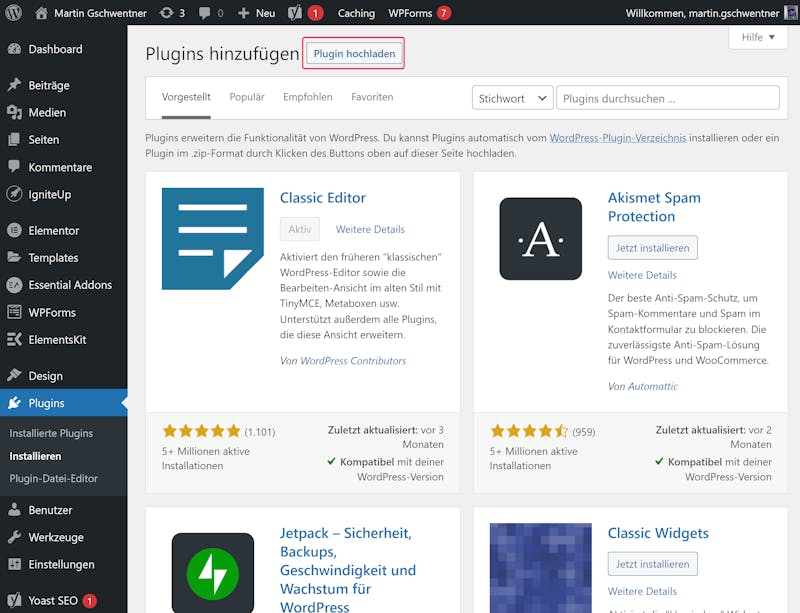This screenshot has width=800, height=613.
Task: Open the Akismet Spam Protection title link
Action: (654, 207)
